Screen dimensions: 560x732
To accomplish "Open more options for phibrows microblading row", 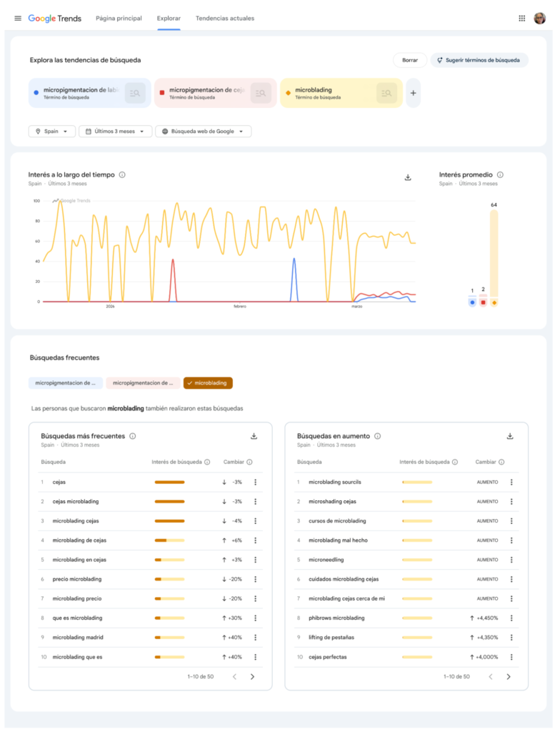I will coord(511,618).
